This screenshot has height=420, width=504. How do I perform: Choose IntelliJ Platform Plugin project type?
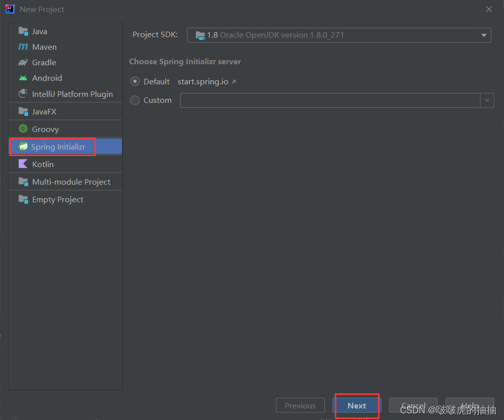point(65,94)
